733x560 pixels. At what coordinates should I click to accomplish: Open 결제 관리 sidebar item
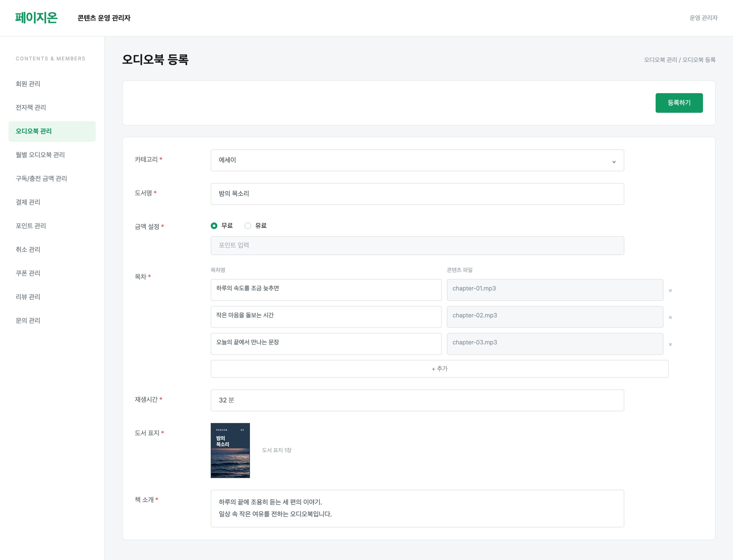click(x=52, y=202)
